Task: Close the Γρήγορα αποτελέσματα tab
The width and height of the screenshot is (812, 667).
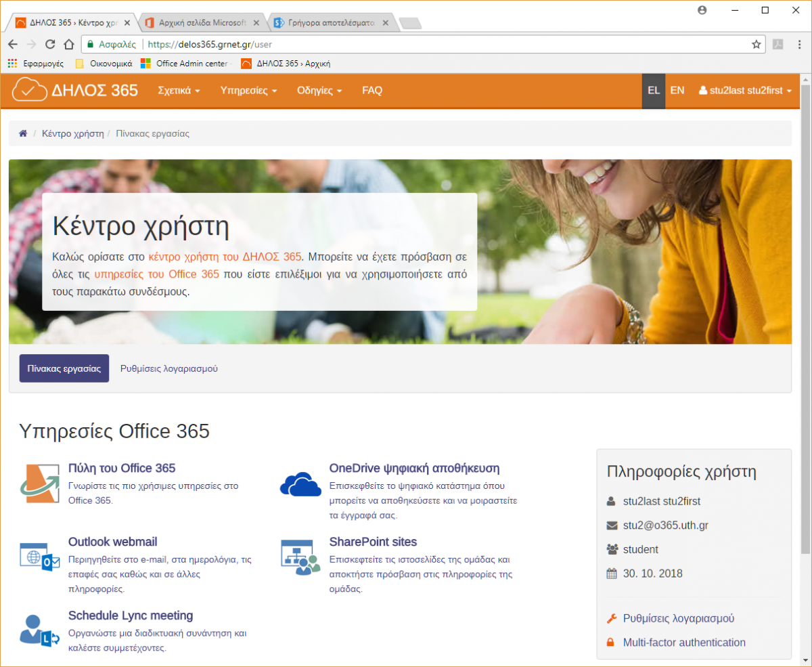Action: pyautogui.click(x=386, y=22)
